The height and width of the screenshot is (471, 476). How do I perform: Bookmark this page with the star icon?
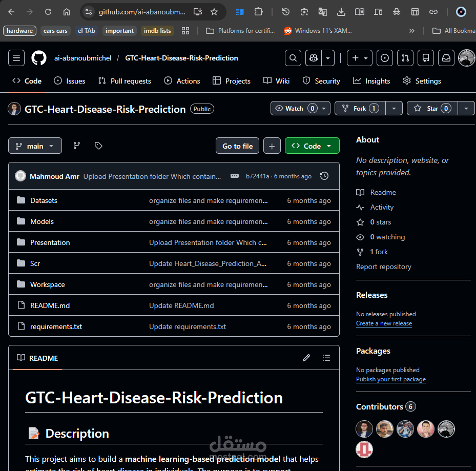point(214,12)
